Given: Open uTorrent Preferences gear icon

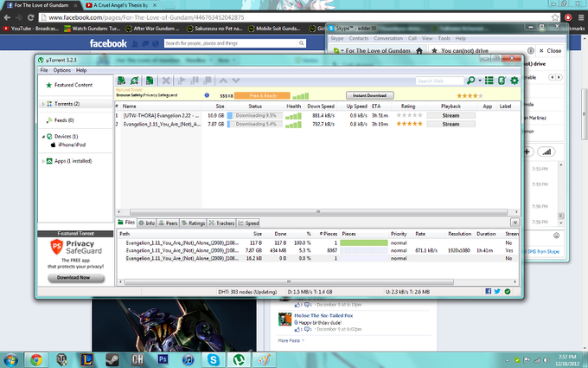Looking at the screenshot, I should [514, 81].
